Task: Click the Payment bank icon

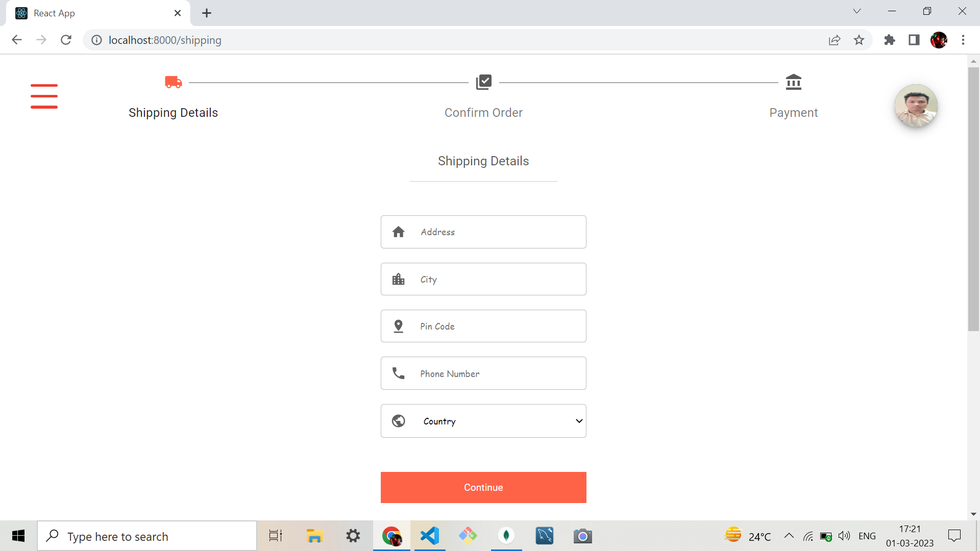Action: point(794,82)
